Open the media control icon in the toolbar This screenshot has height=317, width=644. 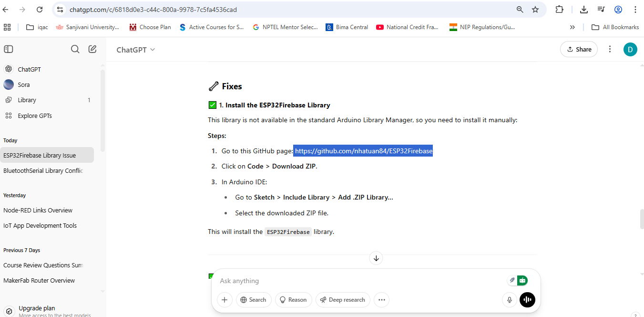pyautogui.click(x=601, y=10)
